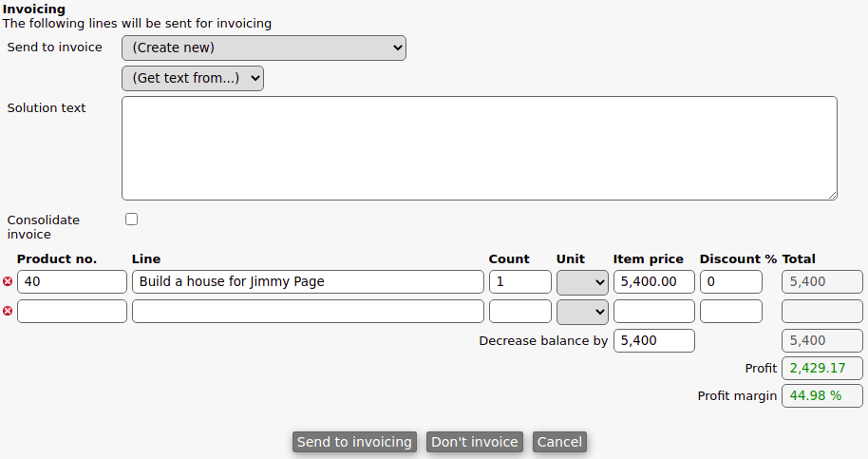Click Product no. field containing 40
The width and height of the screenshot is (868, 459).
(71, 281)
